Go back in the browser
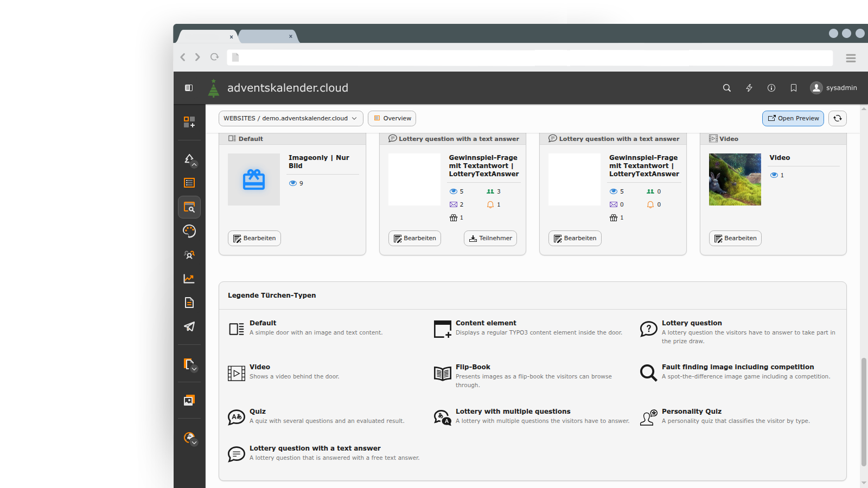Image resolution: width=868 pixels, height=488 pixels. click(183, 57)
